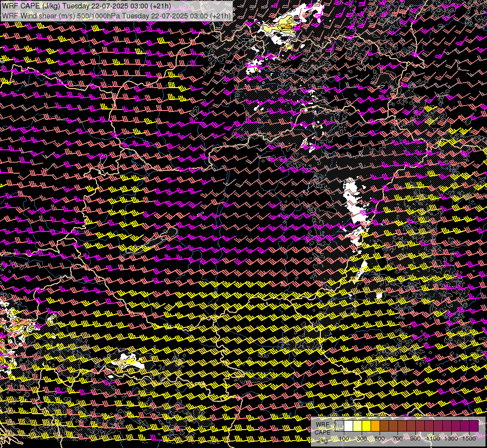Click the legend value 1300
Viewport: 487px width, 448px height.
tap(451, 439)
